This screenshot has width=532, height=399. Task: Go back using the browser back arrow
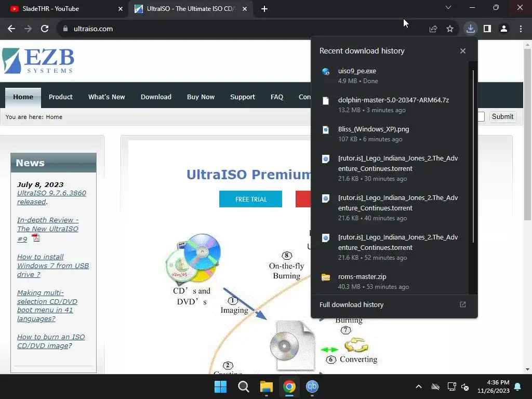11,29
